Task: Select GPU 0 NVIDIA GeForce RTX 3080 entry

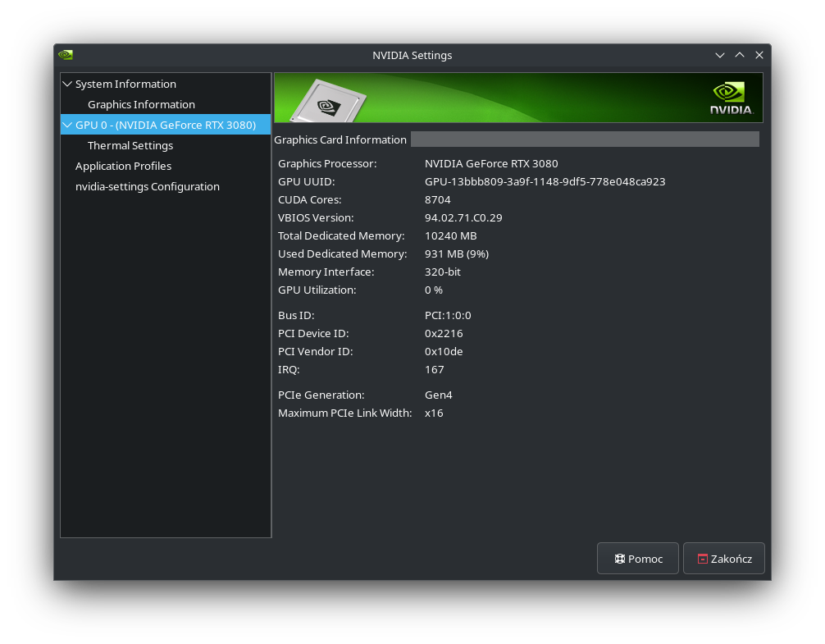Action: pos(166,125)
